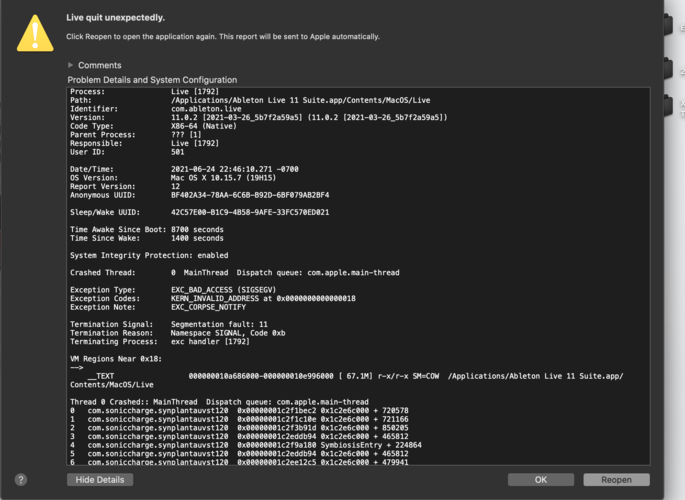Viewport: 685px width, 500px height.
Task: Open the help question mark button
Action: point(21,479)
